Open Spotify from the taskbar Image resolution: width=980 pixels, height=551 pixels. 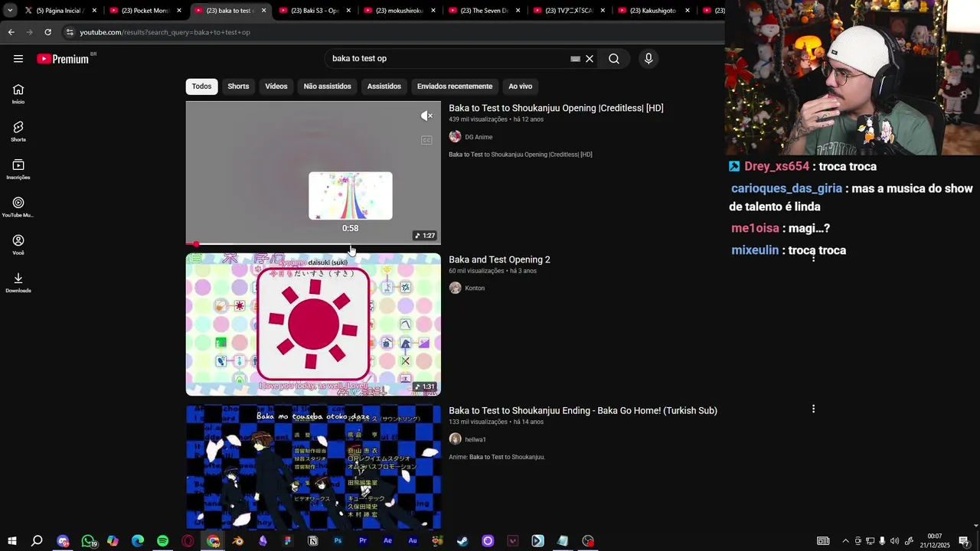coord(162,541)
